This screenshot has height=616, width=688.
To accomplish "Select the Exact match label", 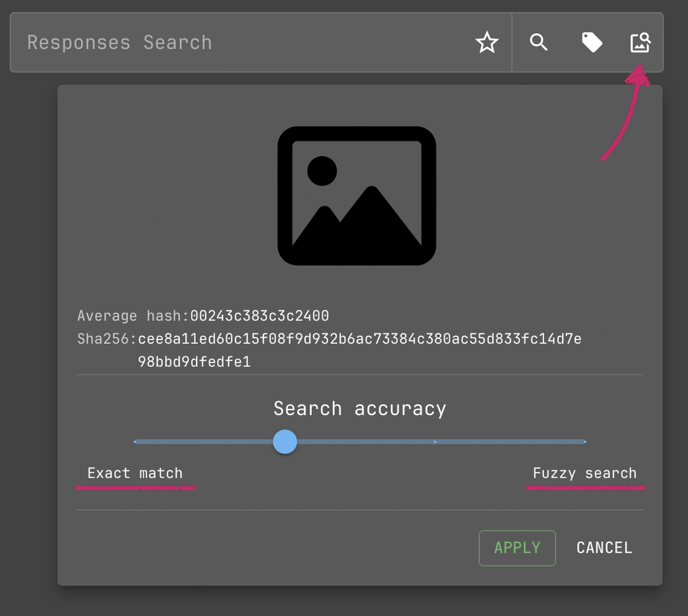I will [x=135, y=473].
